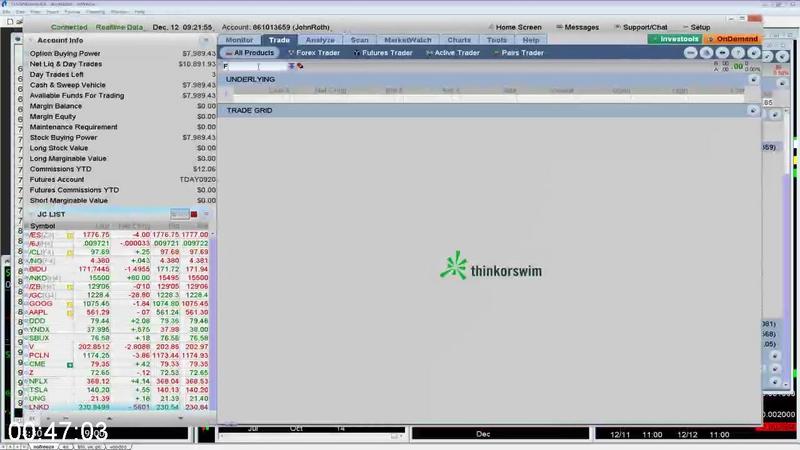This screenshot has width=800, height=450.
Task: Open Support/Chat
Action: (x=641, y=27)
